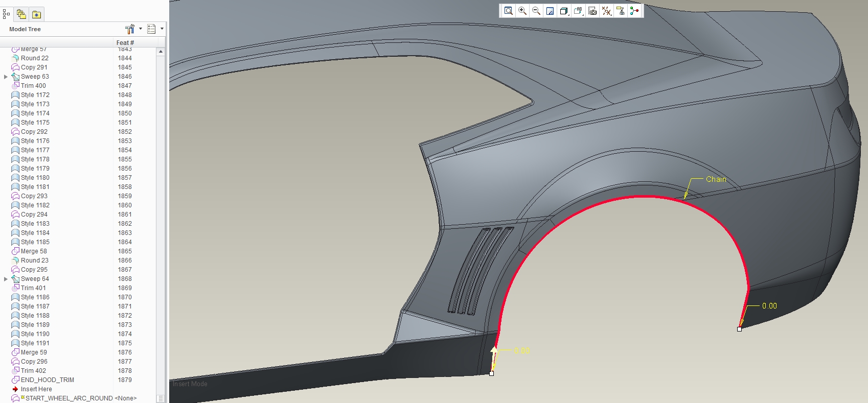868x403 pixels.
Task: Click the Merge 58 feature icon
Action: tap(15, 251)
